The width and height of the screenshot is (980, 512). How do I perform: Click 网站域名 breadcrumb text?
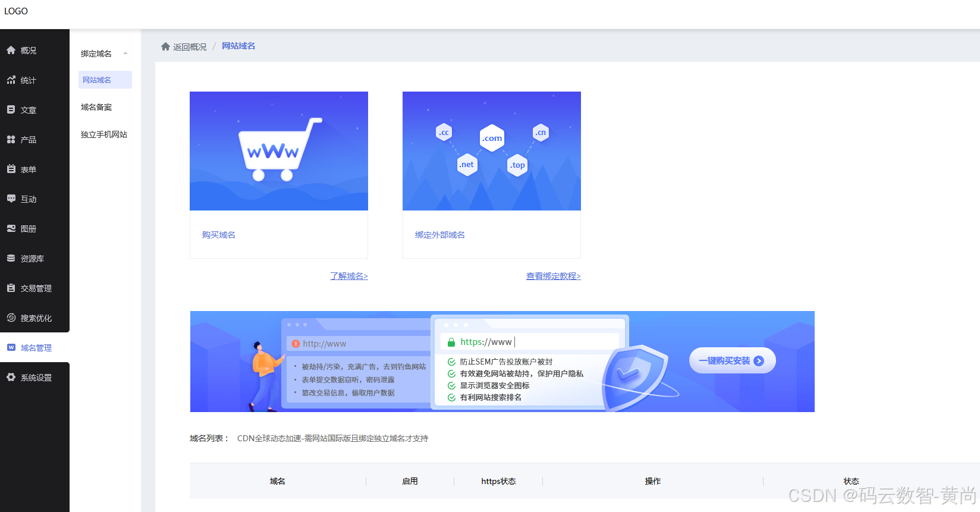[238, 46]
